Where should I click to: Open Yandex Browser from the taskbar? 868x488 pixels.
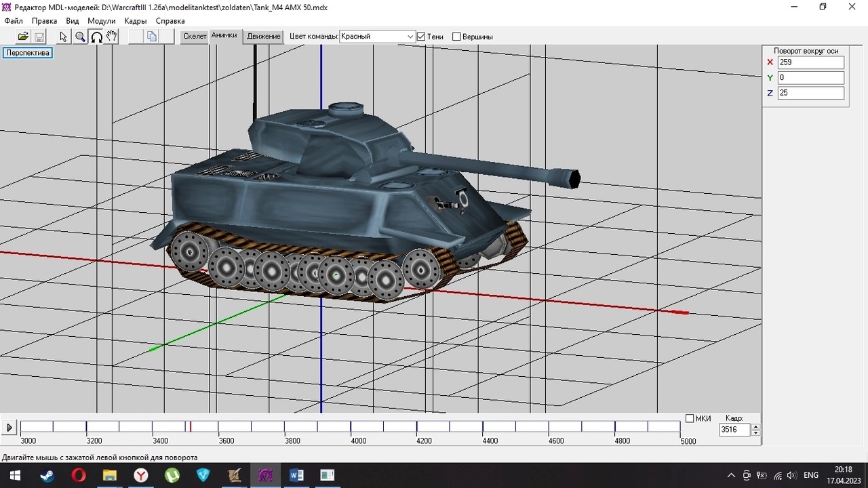140,475
